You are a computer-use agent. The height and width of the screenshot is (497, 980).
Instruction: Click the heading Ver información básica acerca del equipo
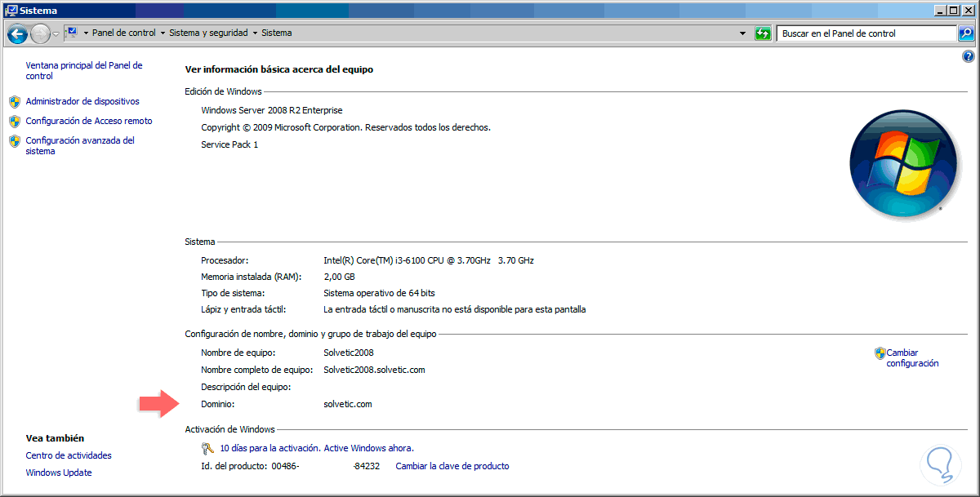pos(279,69)
